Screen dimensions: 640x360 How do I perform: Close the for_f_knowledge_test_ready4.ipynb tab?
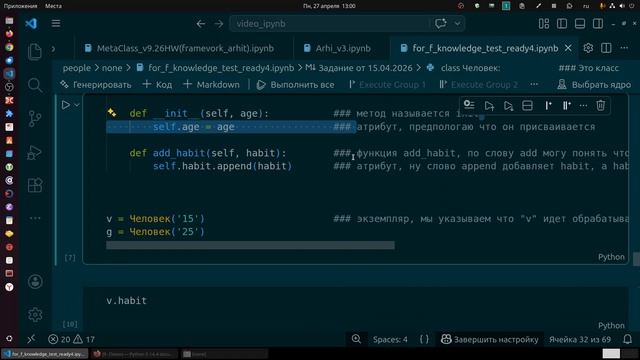[x=568, y=48]
